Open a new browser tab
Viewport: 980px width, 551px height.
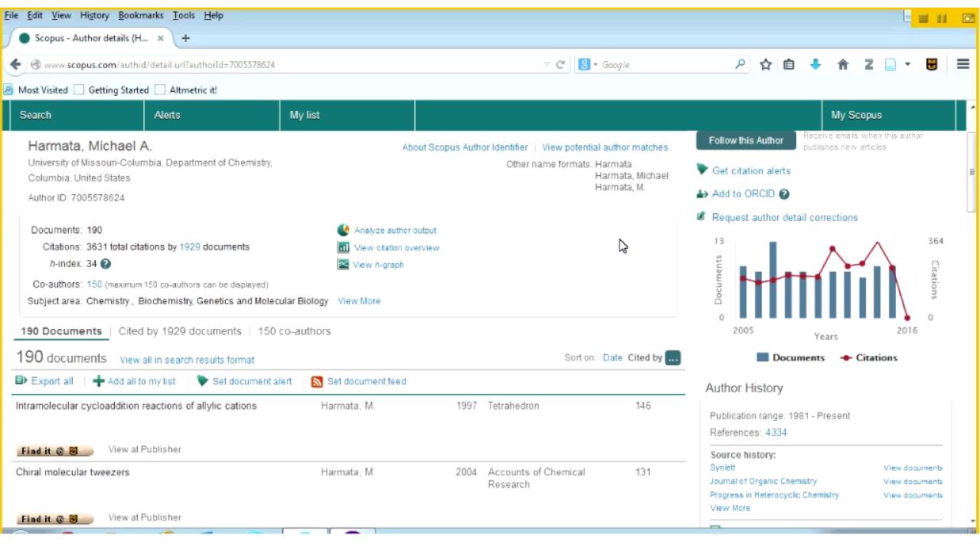(185, 38)
